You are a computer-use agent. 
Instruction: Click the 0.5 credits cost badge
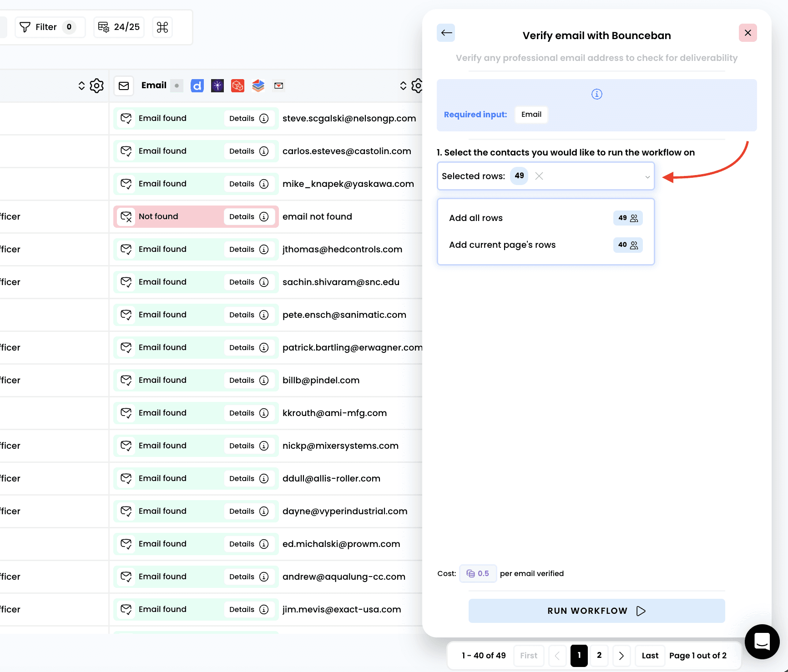(x=478, y=574)
